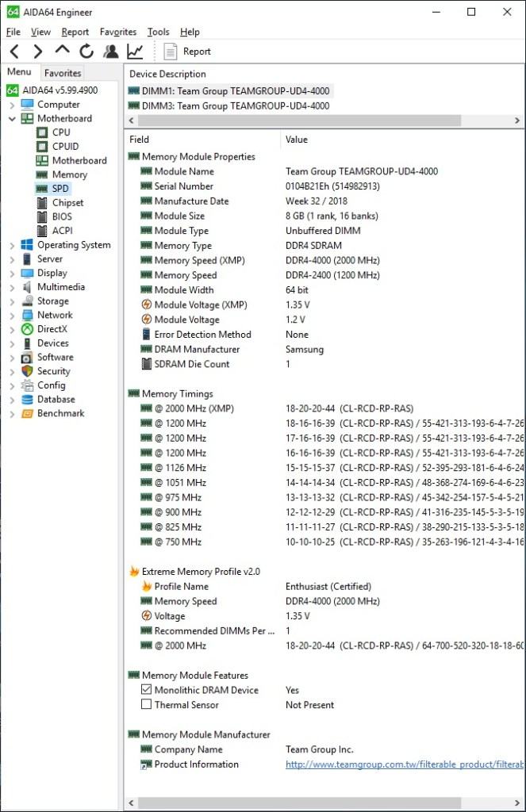
Task: Go forward with the right arrow toolbar icon
Action: pyautogui.click(x=38, y=52)
